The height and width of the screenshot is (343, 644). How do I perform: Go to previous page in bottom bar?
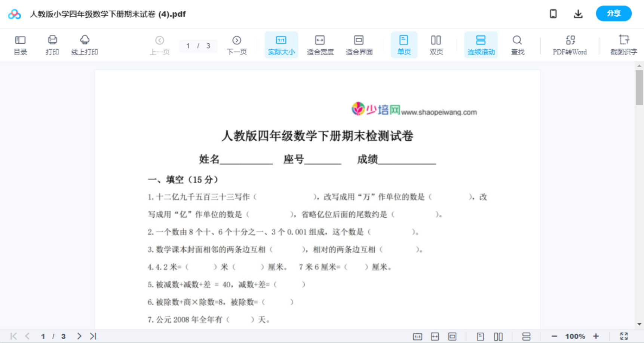tap(27, 336)
